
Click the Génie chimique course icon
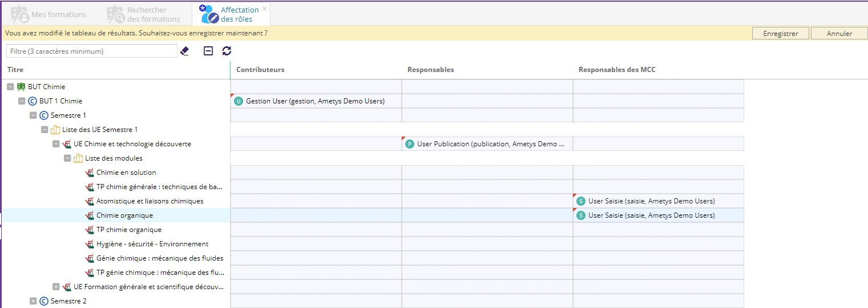coord(90,258)
